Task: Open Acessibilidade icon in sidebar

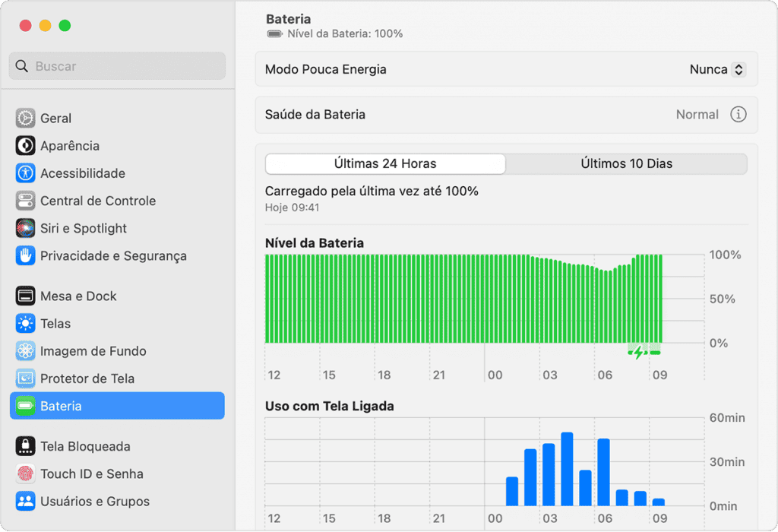Action: coord(25,173)
